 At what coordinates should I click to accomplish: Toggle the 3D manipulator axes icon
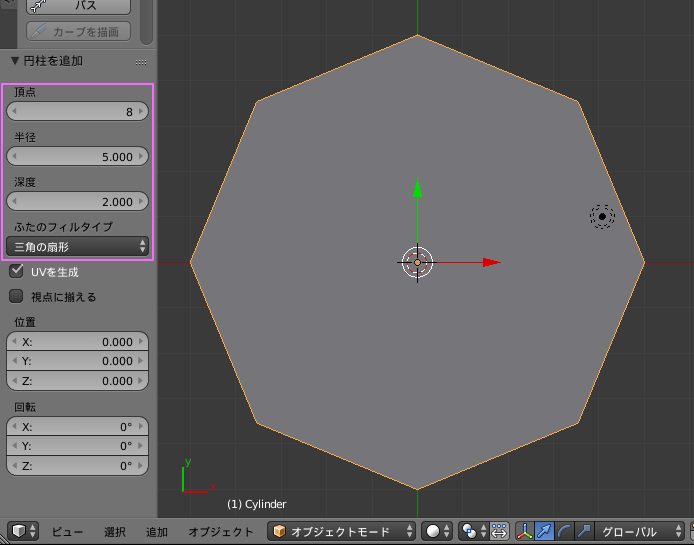(x=525, y=531)
